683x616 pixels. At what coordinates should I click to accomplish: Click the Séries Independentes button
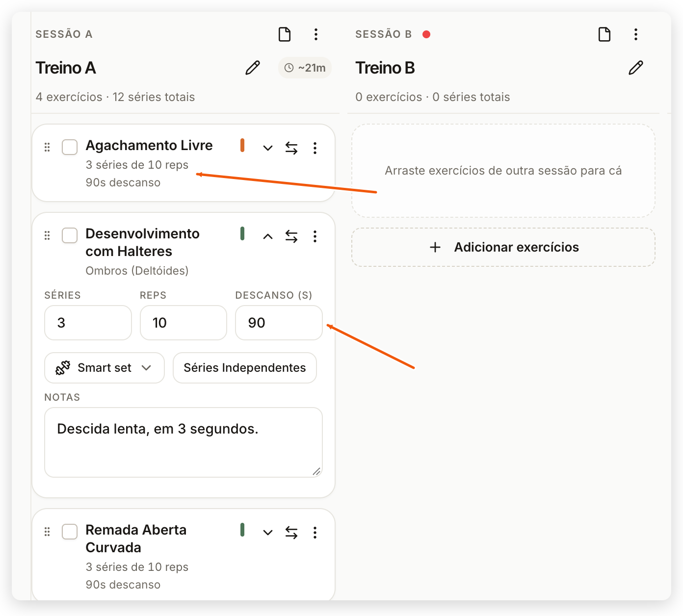(245, 368)
